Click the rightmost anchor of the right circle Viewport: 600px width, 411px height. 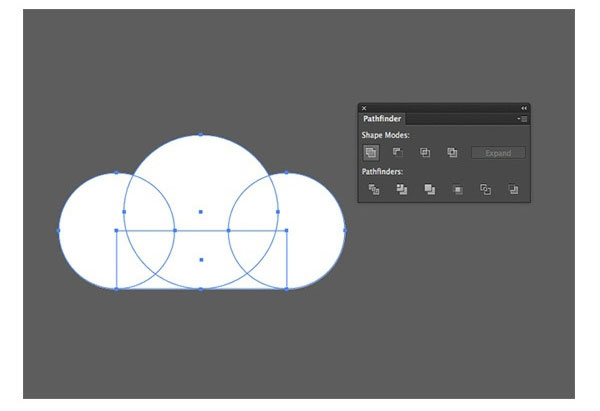pyautogui.click(x=345, y=230)
